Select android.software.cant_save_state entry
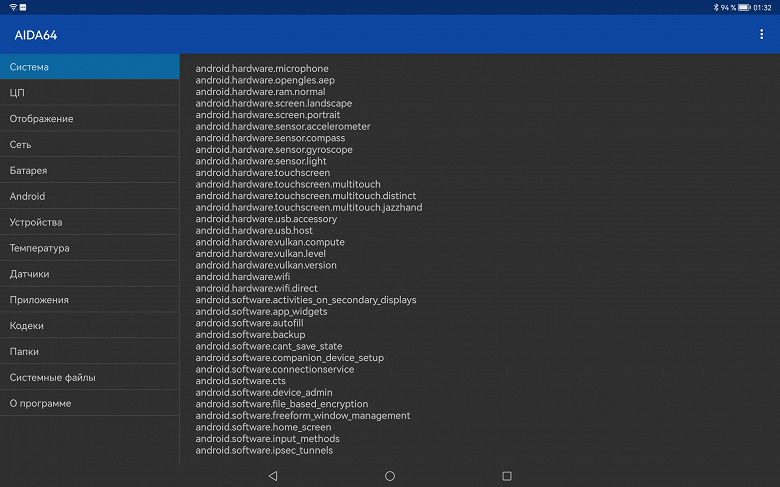780x487 pixels. pos(269,346)
